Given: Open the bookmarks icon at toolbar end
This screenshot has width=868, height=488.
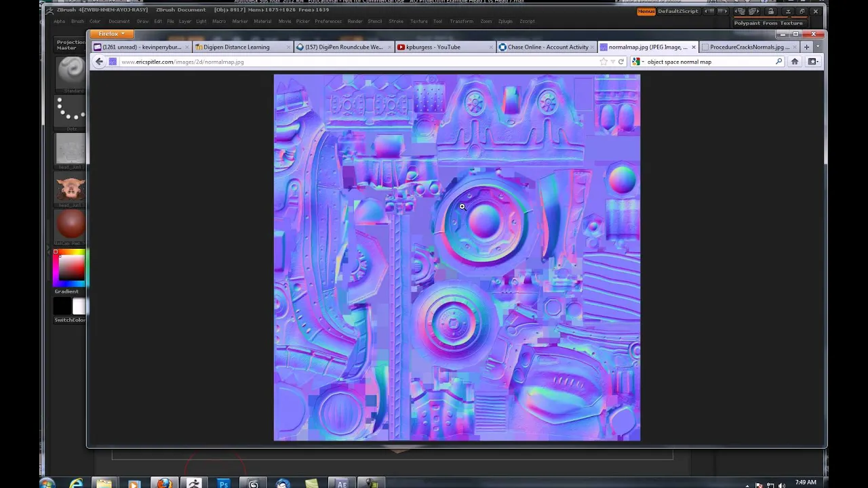Looking at the screenshot, I should [812, 62].
